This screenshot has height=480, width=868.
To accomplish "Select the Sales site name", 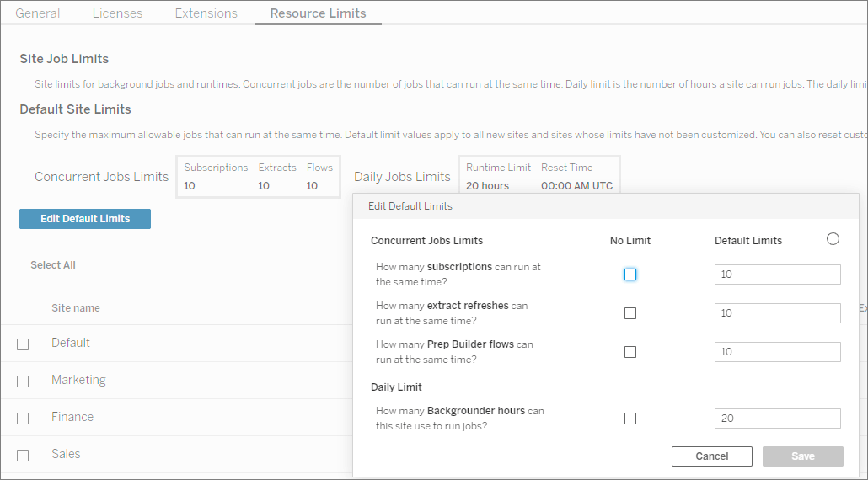I will click(66, 453).
